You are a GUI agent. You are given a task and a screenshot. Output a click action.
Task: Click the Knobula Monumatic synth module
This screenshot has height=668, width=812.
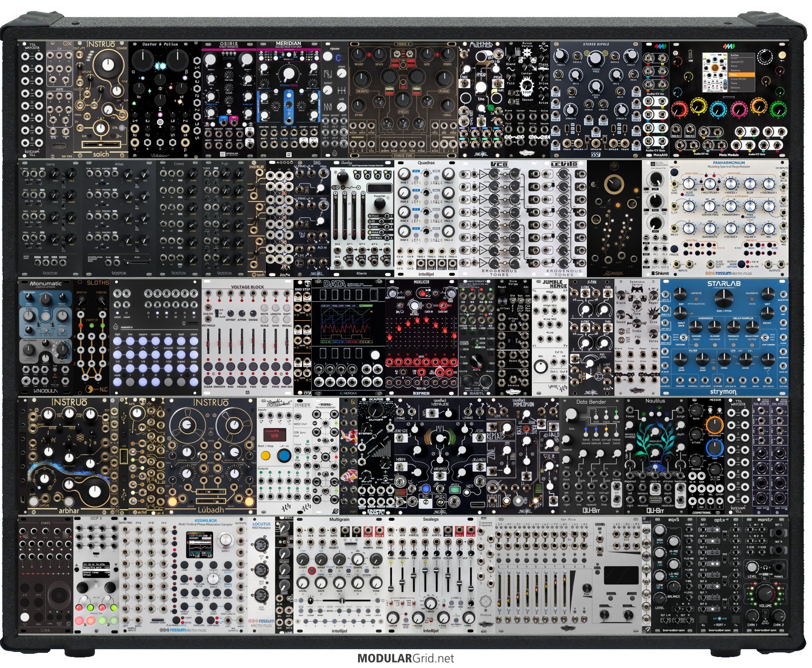tap(46, 337)
